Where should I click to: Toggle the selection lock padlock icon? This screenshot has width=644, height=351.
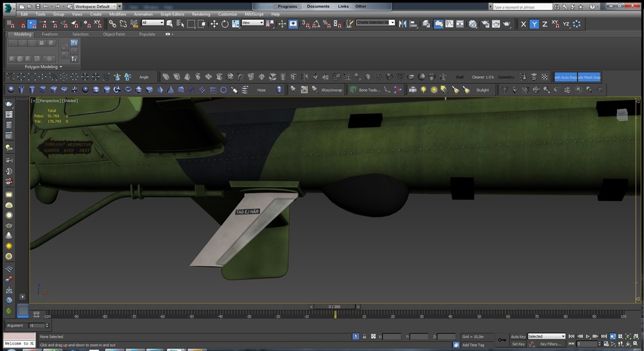[365, 336]
